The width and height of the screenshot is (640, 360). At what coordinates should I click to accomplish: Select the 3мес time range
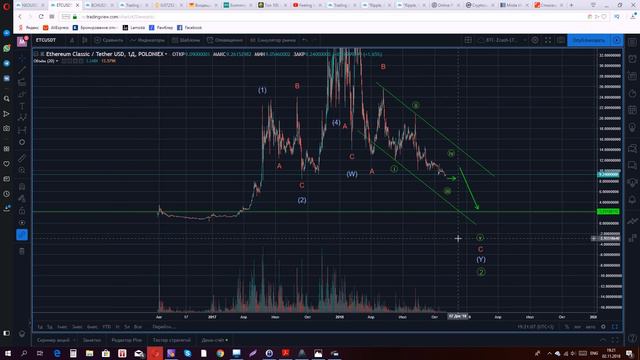tap(77, 327)
